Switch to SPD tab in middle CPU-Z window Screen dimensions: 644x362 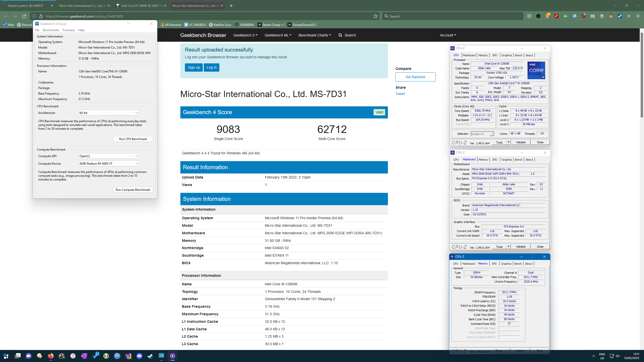point(495,160)
